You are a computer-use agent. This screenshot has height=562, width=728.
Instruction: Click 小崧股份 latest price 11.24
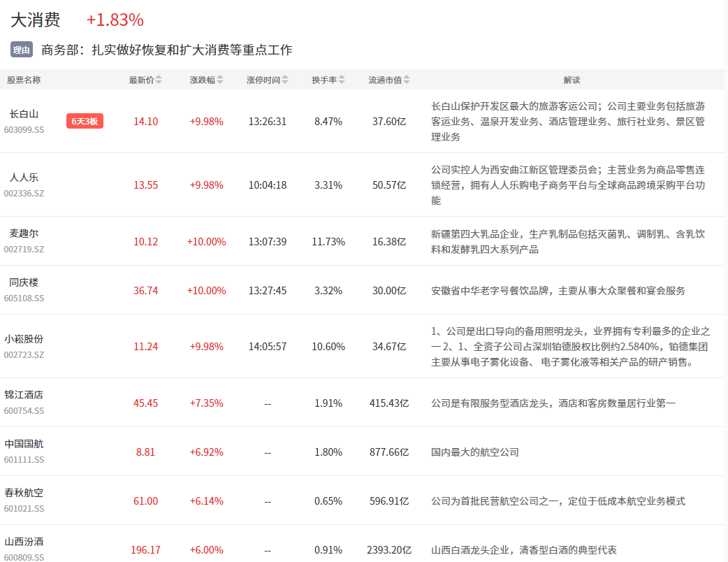pyautogui.click(x=146, y=347)
